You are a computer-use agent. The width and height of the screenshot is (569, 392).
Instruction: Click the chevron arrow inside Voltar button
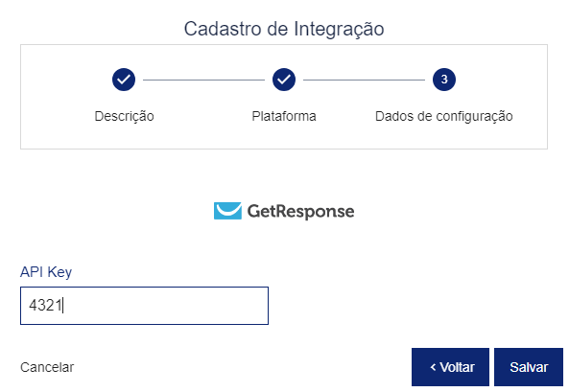click(433, 367)
